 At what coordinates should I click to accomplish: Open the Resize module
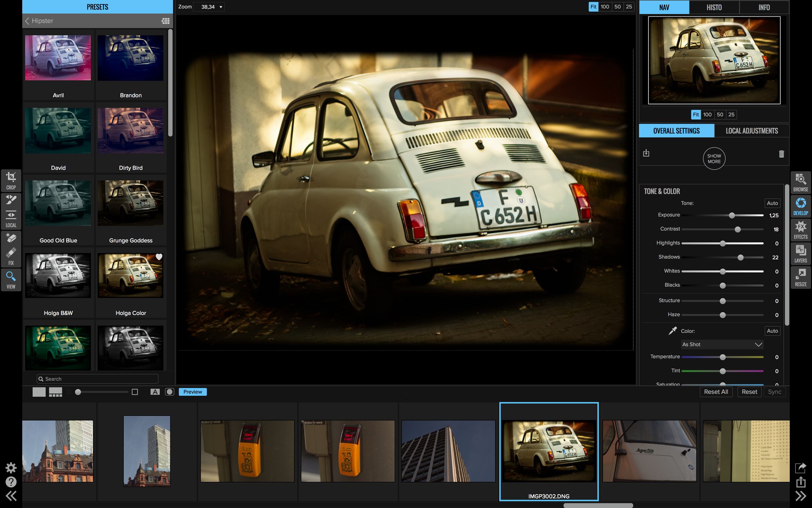(800, 277)
